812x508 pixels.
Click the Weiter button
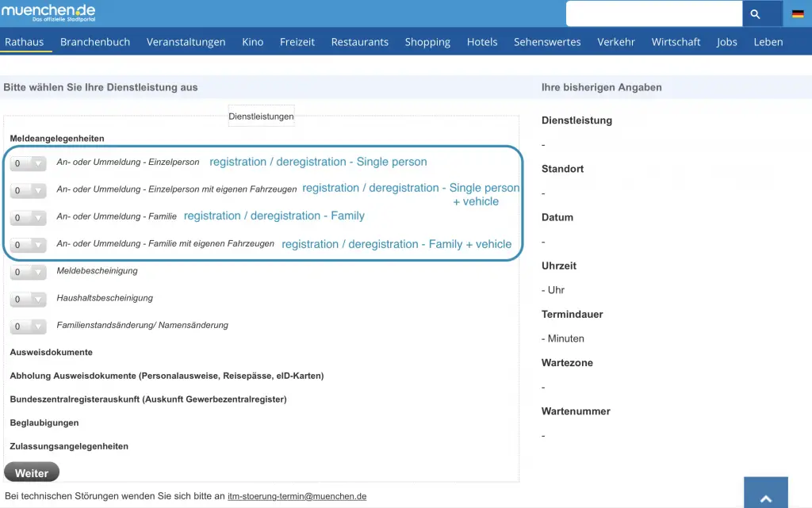pyautogui.click(x=32, y=473)
